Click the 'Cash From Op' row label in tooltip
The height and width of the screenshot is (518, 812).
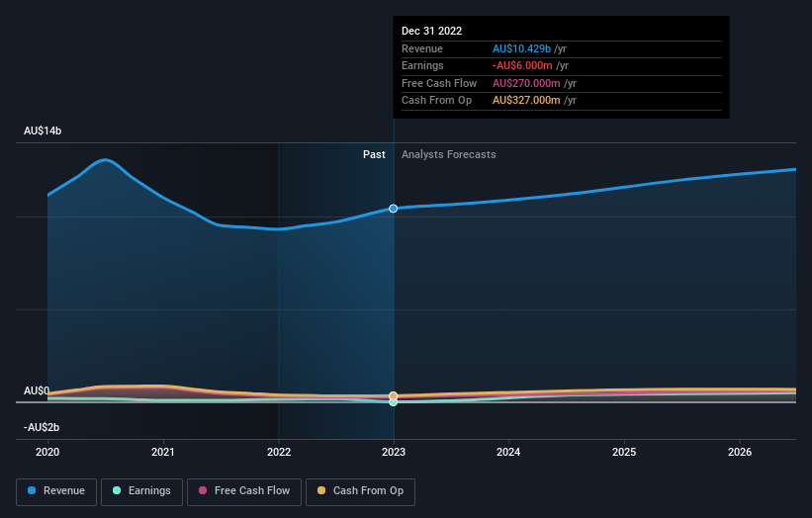[436, 101]
